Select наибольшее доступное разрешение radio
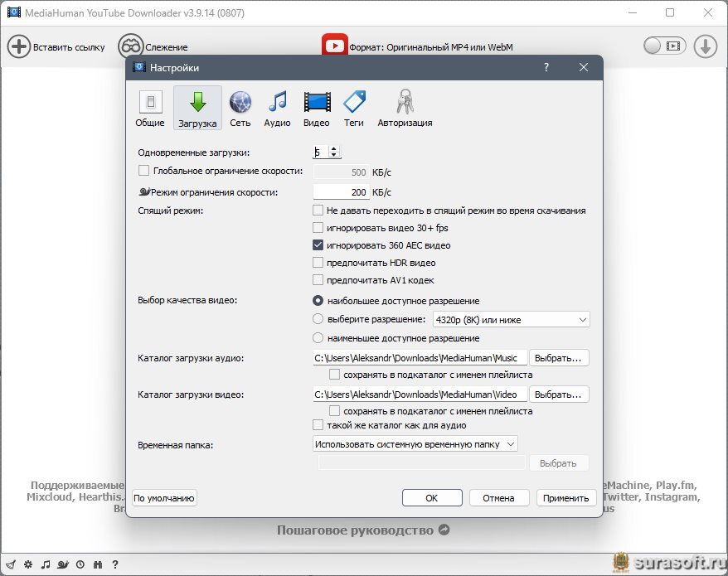This screenshot has width=728, height=576. (318, 301)
